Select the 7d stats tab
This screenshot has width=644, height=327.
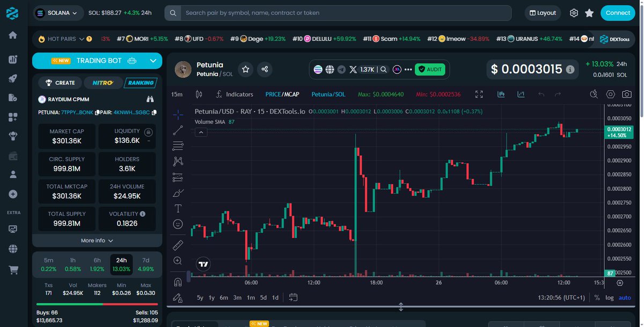pyautogui.click(x=146, y=264)
